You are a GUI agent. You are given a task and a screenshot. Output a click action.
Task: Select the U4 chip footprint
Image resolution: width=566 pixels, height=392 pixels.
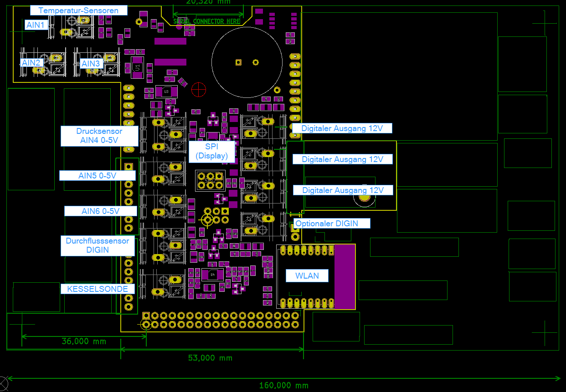pos(212,275)
